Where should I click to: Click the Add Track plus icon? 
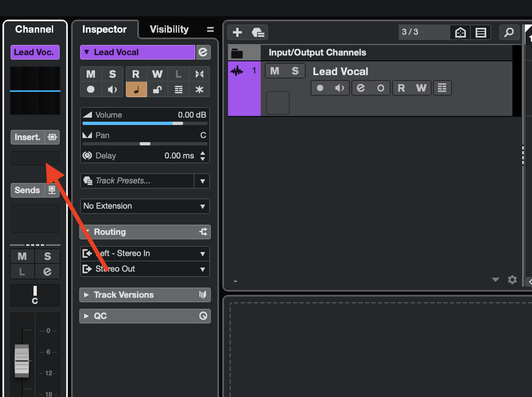[x=237, y=32]
